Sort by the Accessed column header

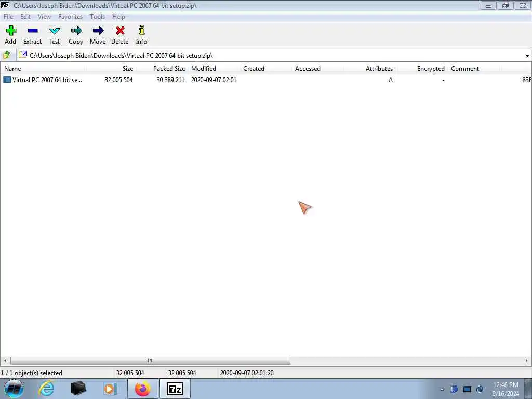click(x=317, y=68)
